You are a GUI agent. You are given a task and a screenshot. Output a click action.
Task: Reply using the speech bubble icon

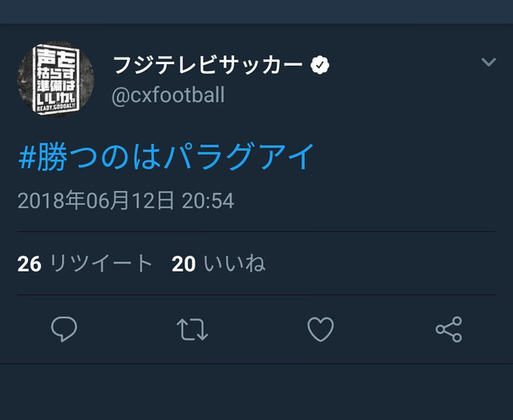64,329
